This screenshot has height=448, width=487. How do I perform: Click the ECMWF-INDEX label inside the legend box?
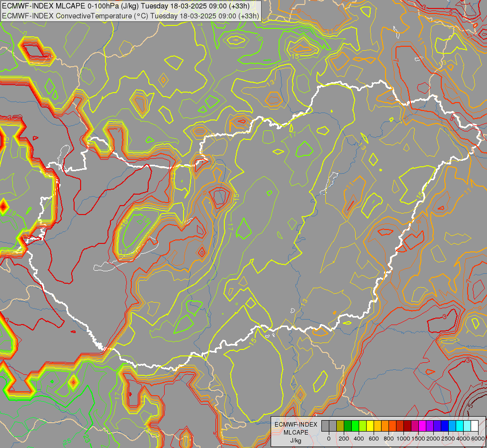296,425
